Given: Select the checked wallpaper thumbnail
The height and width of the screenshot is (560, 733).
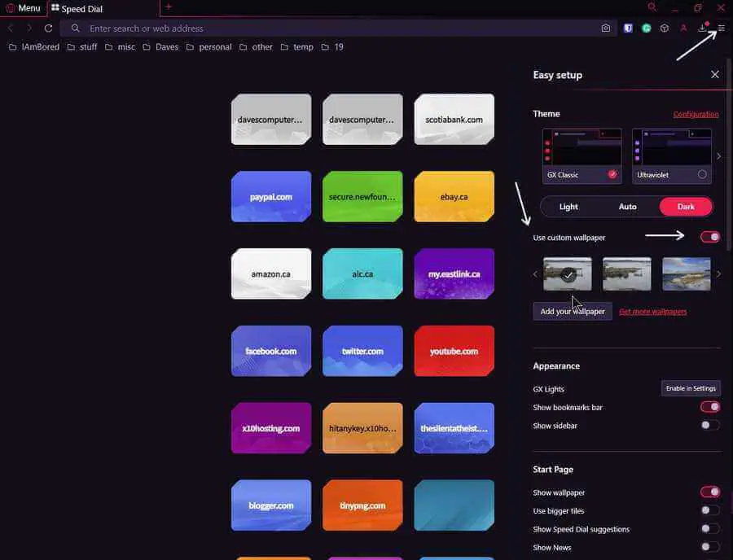Looking at the screenshot, I should click(568, 274).
